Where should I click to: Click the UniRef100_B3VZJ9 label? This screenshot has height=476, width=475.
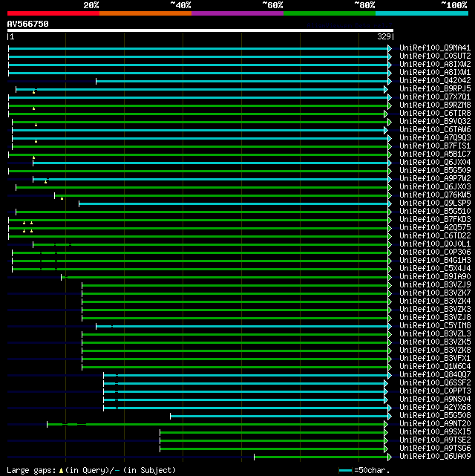click(435, 284)
